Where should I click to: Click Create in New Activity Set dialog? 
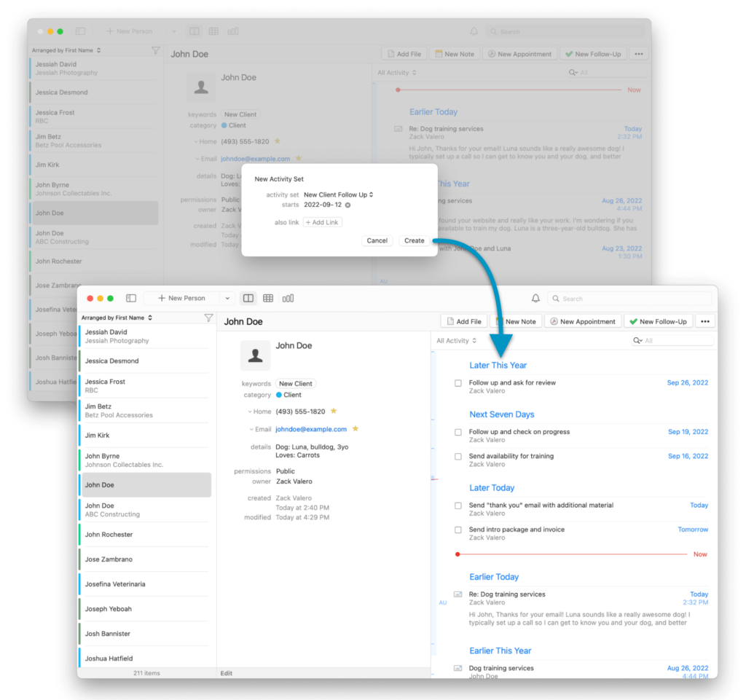(414, 240)
